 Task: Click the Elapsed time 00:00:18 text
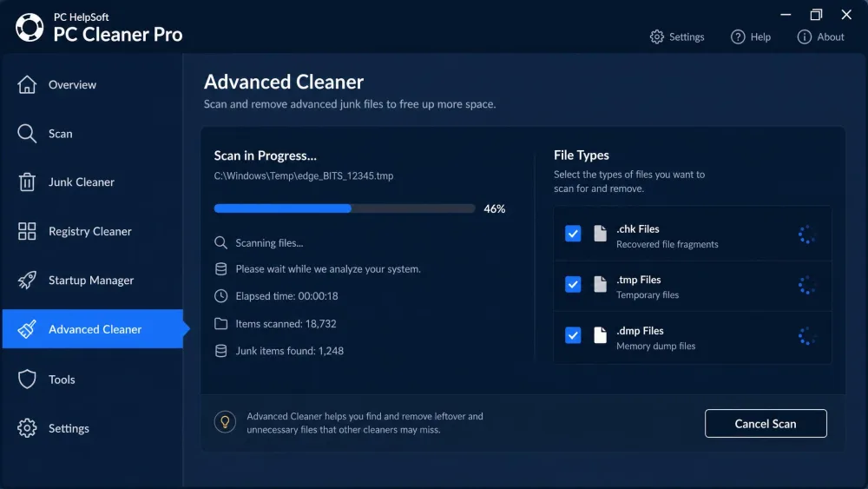click(x=286, y=295)
